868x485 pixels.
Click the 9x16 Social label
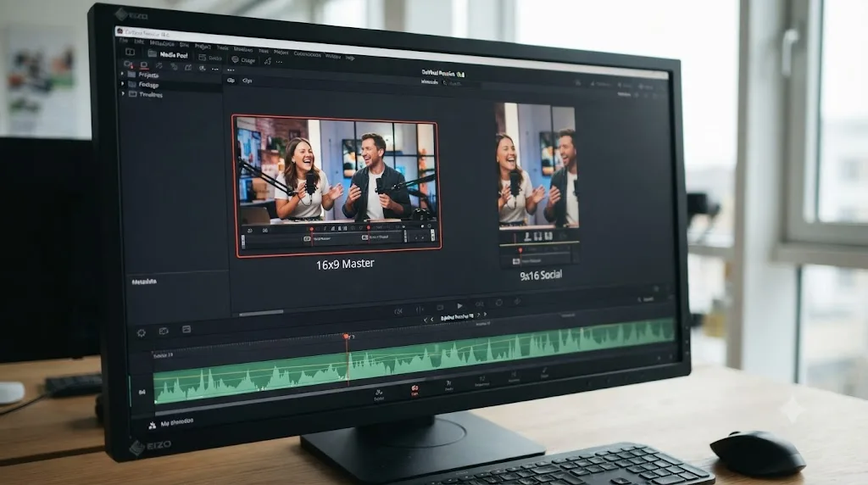click(x=541, y=275)
